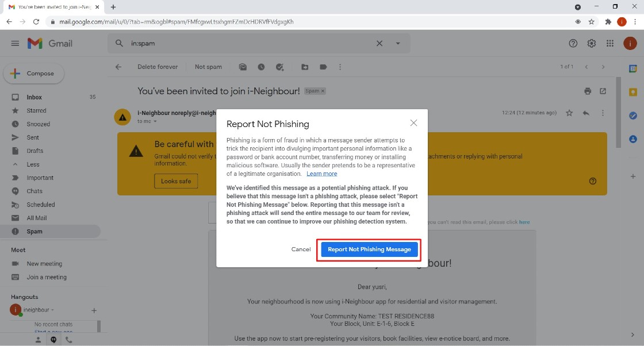Open the message More options dots
Viewport: 644px width, 346px height.
point(603,113)
